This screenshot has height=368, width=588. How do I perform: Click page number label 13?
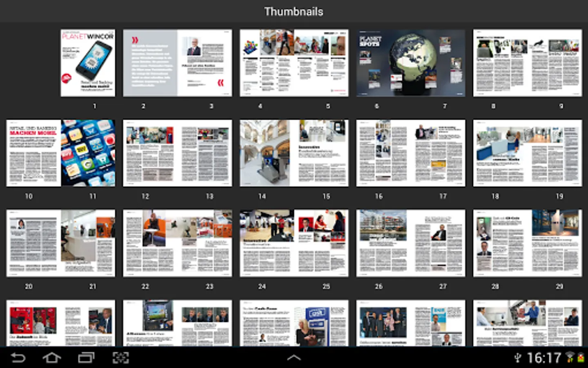209,196
